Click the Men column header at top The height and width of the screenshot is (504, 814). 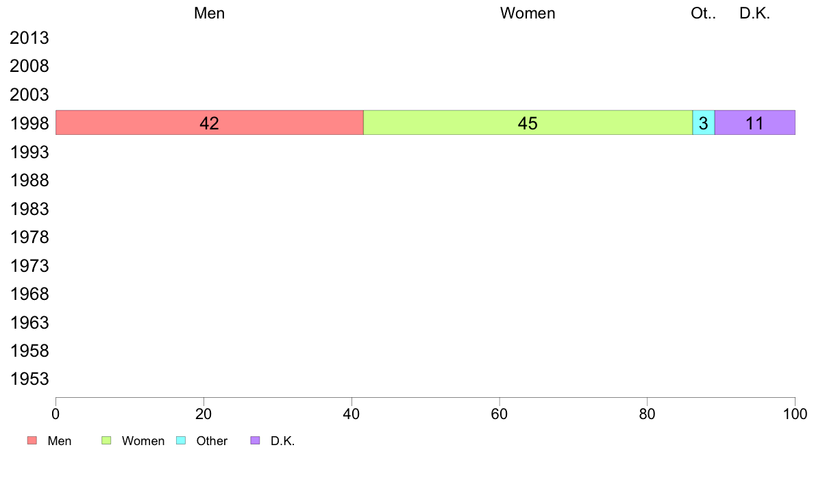coord(209,13)
